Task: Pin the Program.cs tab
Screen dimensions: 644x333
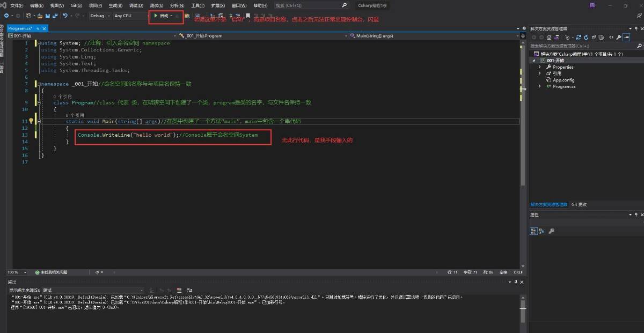Action: [x=39, y=28]
